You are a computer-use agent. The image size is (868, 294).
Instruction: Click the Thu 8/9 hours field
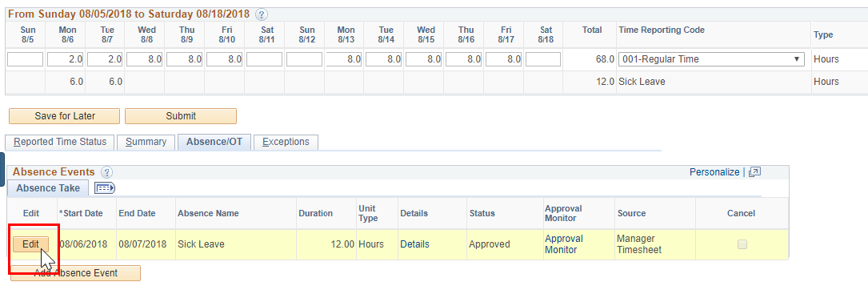tap(184, 58)
